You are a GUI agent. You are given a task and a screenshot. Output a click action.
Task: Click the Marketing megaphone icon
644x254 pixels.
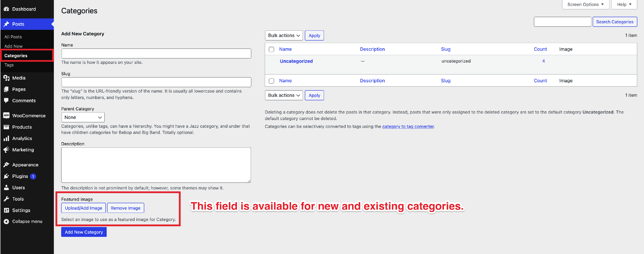pos(6,150)
